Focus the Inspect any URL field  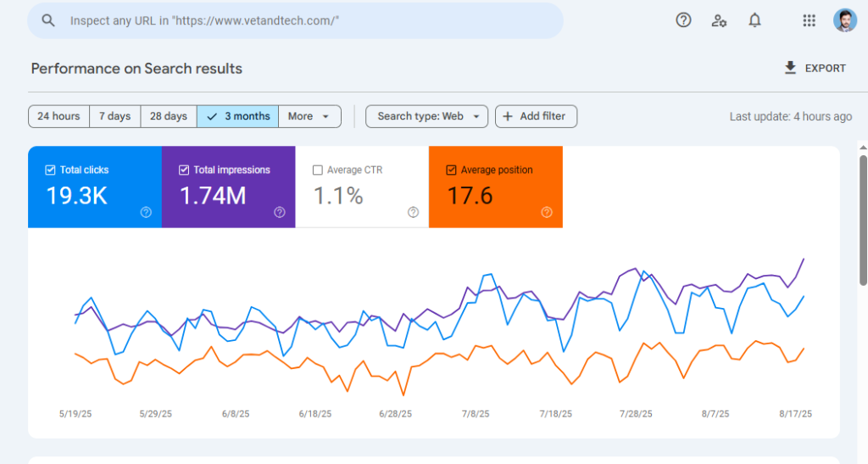(x=295, y=20)
